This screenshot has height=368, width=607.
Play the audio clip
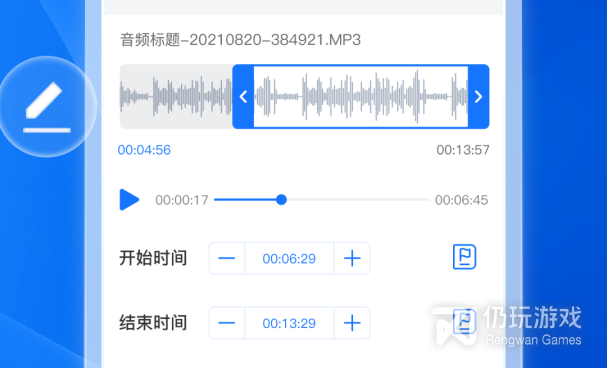pos(129,200)
